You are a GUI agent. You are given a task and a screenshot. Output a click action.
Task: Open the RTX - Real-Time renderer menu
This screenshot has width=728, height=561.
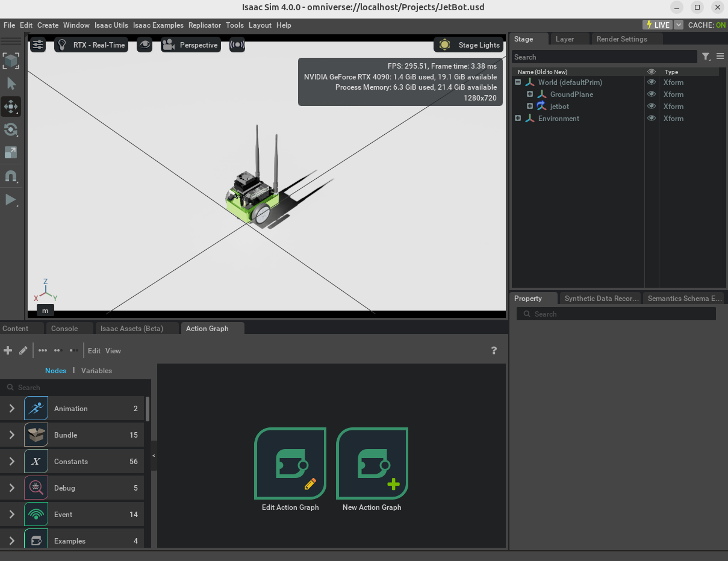click(92, 45)
